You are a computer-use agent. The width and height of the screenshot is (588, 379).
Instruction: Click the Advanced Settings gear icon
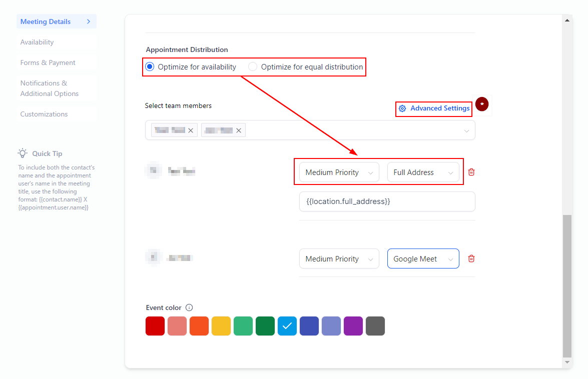tap(402, 108)
